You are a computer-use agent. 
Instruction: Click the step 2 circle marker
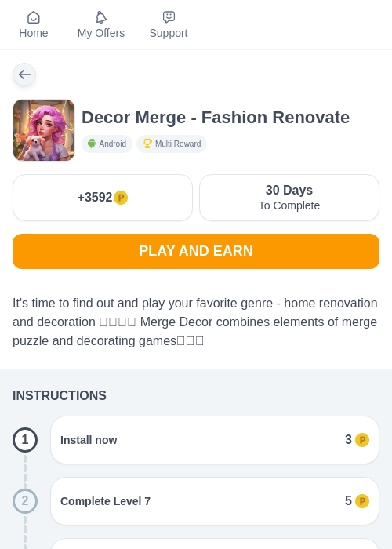[25, 501]
